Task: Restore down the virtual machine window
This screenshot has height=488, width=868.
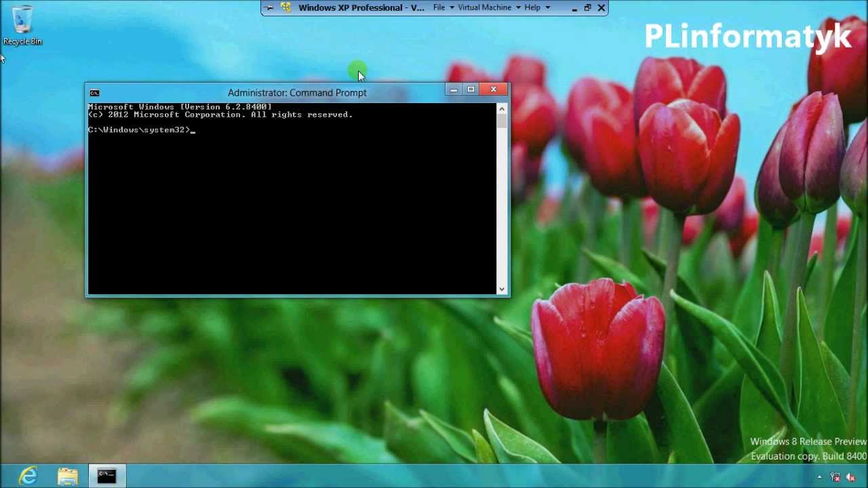Action: 587,8
